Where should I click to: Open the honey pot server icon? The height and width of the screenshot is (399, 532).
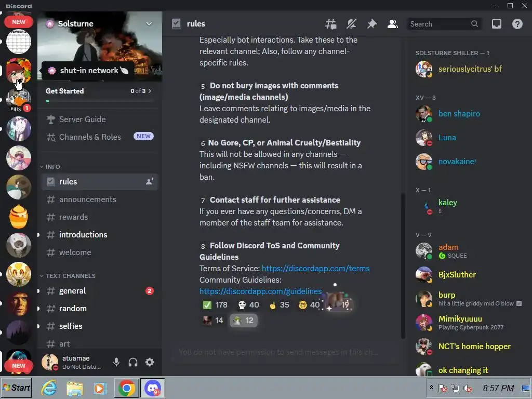click(x=19, y=216)
